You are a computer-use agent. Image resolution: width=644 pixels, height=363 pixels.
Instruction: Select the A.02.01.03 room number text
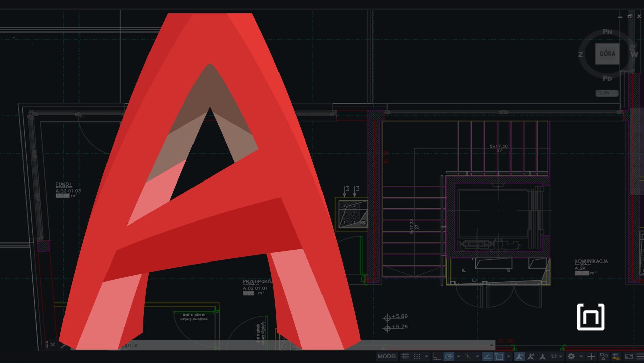[x=68, y=191]
